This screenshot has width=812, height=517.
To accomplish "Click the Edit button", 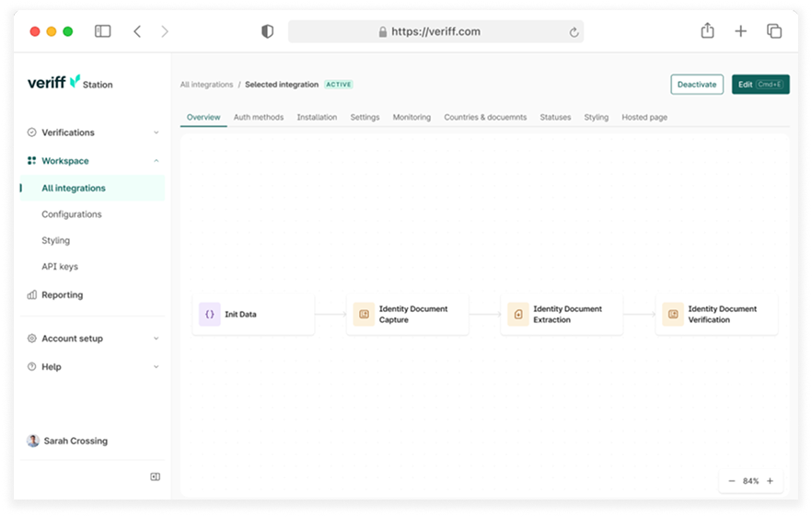I will point(760,85).
